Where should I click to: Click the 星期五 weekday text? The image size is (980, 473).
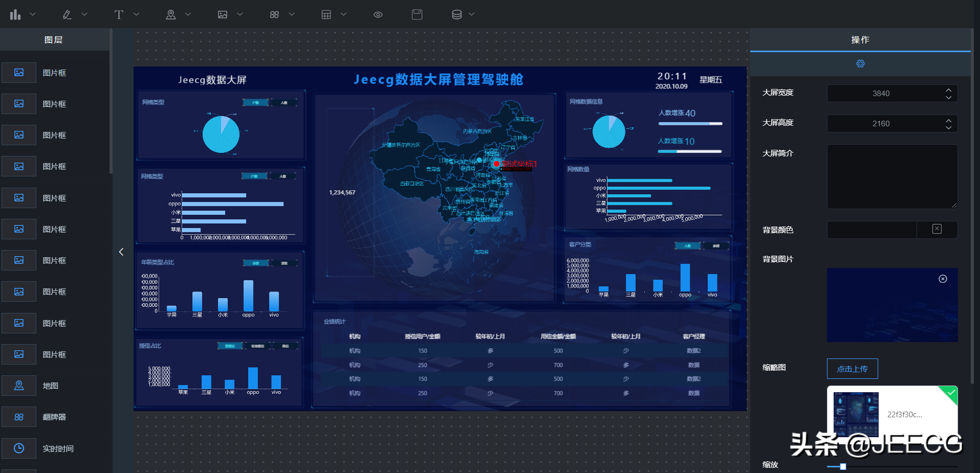click(711, 80)
